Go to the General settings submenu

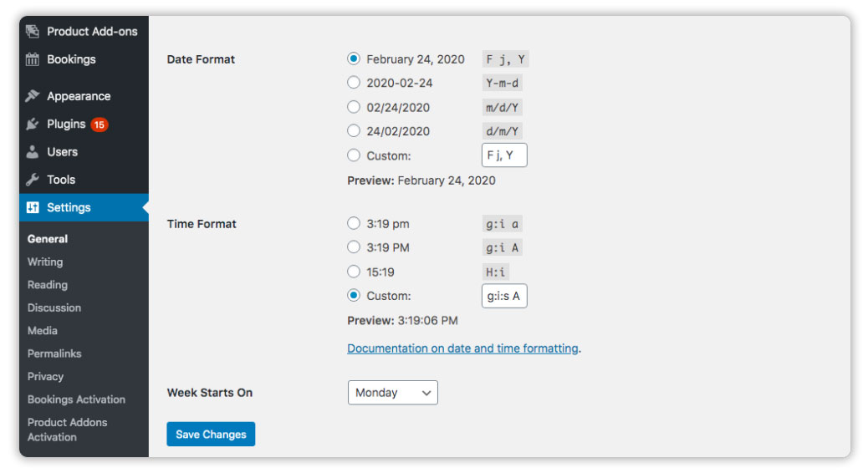(48, 239)
